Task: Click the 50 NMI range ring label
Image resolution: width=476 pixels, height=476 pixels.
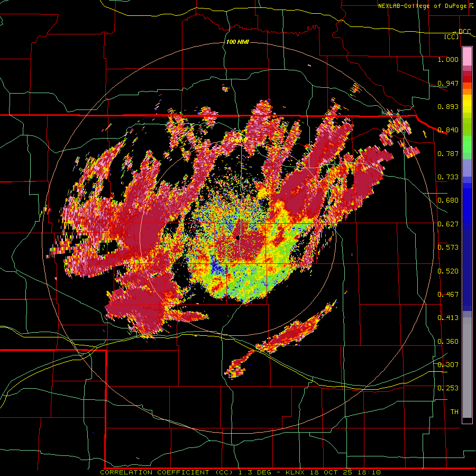Action: pyautogui.click(x=237, y=140)
